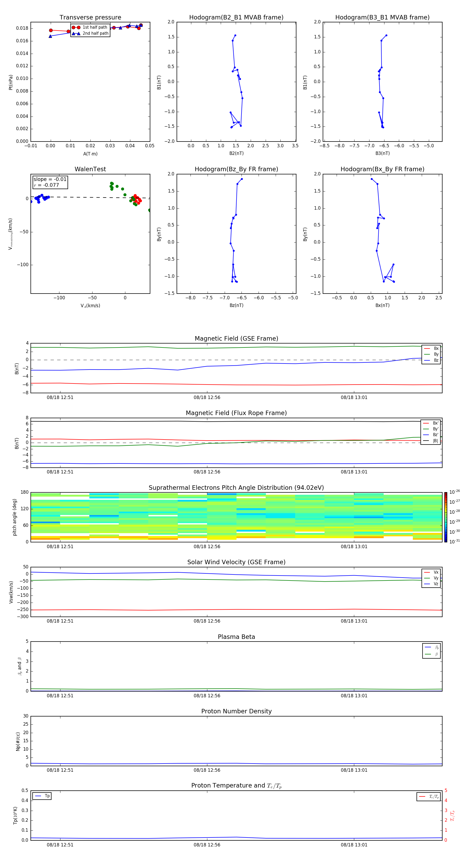Image resolution: width=473 pixels, height=868 pixels.
Task: Select the "Hodogram(Bz_By FR frame)" title
Action: [236, 169]
